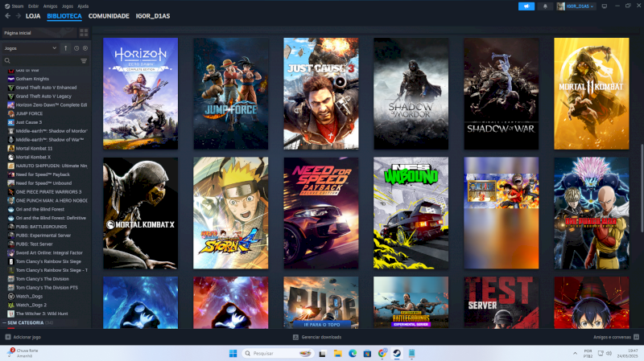Click the recent activity clock filter icon
This screenshot has width=644, height=361.
click(x=76, y=48)
